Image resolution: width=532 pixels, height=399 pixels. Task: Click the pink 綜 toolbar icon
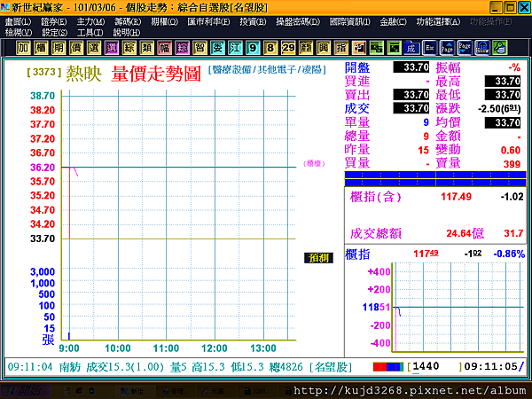182,48
